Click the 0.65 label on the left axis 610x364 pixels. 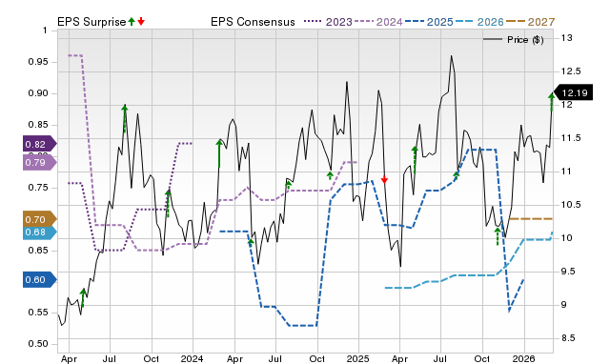coord(37,250)
